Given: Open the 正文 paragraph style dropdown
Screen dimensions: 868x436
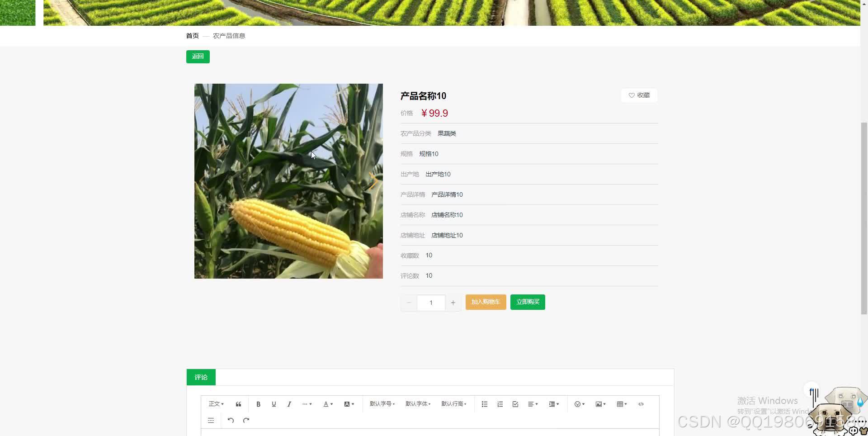Looking at the screenshot, I should click(x=216, y=404).
